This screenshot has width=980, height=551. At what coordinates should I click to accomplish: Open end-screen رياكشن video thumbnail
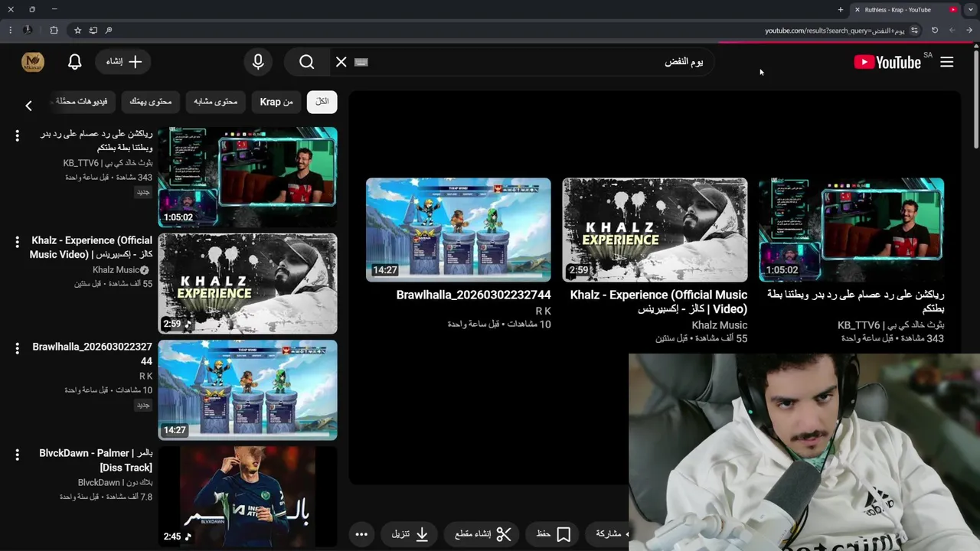click(x=851, y=230)
